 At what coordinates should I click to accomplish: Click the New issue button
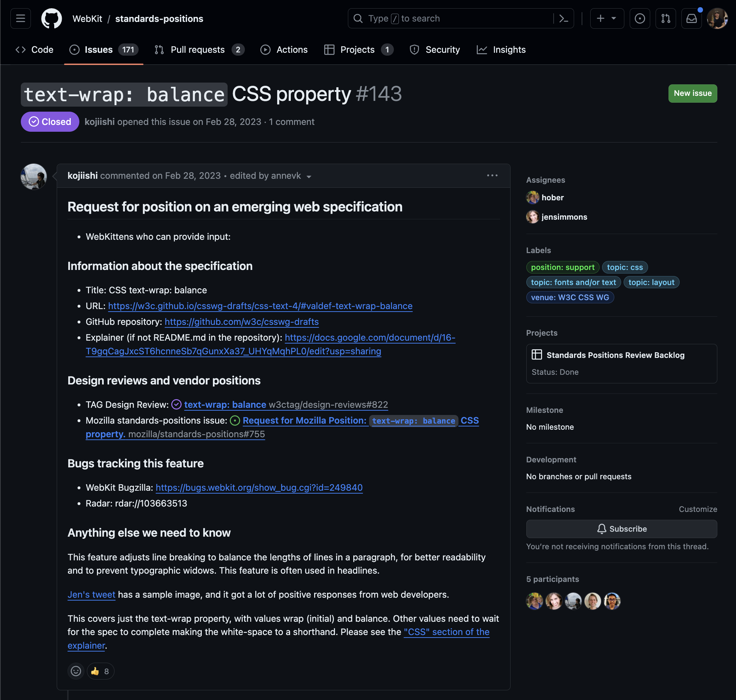(692, 93)
